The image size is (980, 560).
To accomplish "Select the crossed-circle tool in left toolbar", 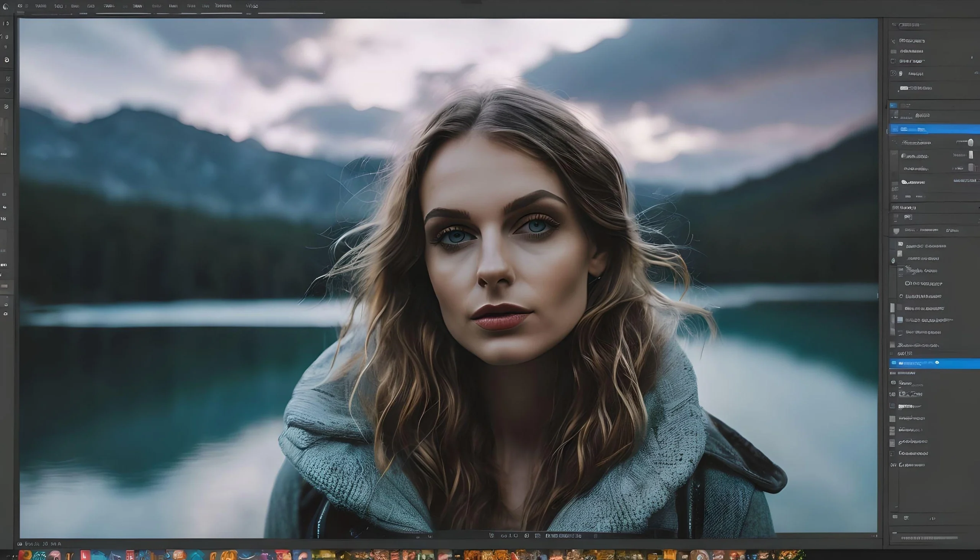I will pos(6,106).
